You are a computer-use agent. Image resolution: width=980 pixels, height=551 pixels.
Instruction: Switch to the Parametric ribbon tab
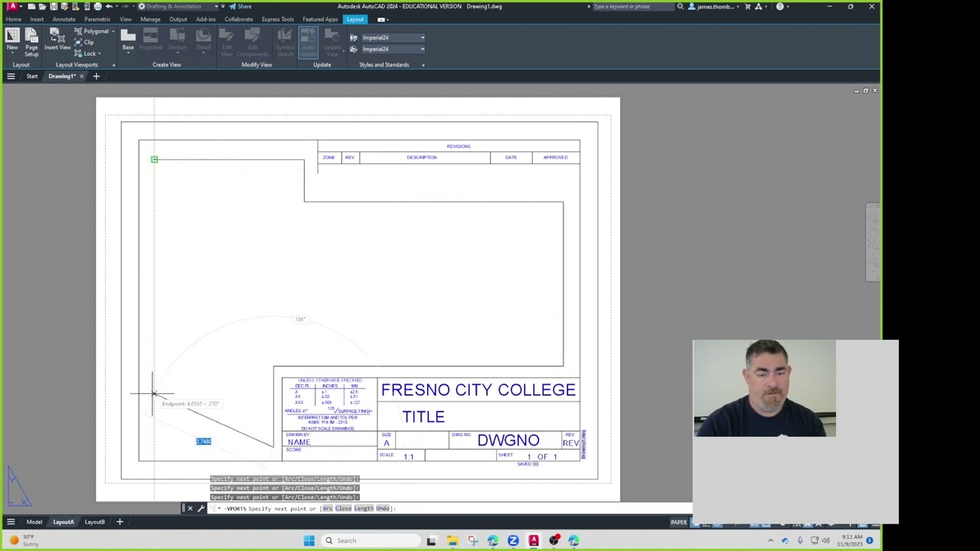coord(98,19)
